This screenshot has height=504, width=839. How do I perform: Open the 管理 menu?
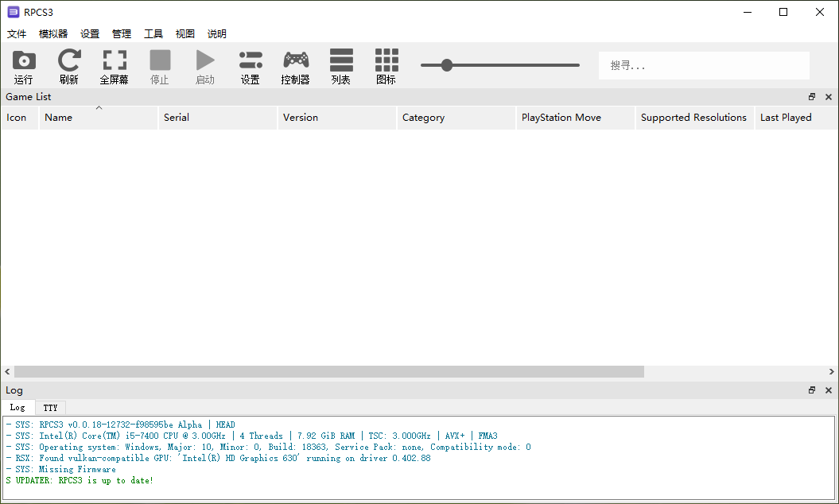[122, 33]
